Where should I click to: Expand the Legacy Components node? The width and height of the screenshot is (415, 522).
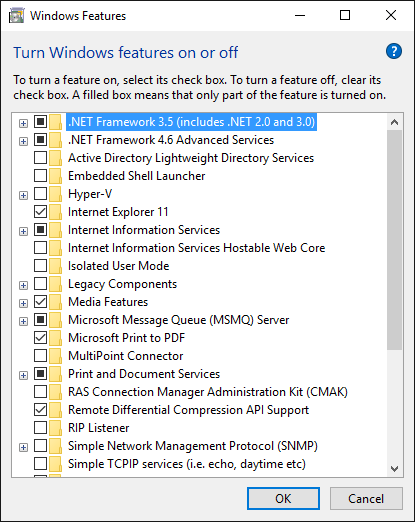23,285
